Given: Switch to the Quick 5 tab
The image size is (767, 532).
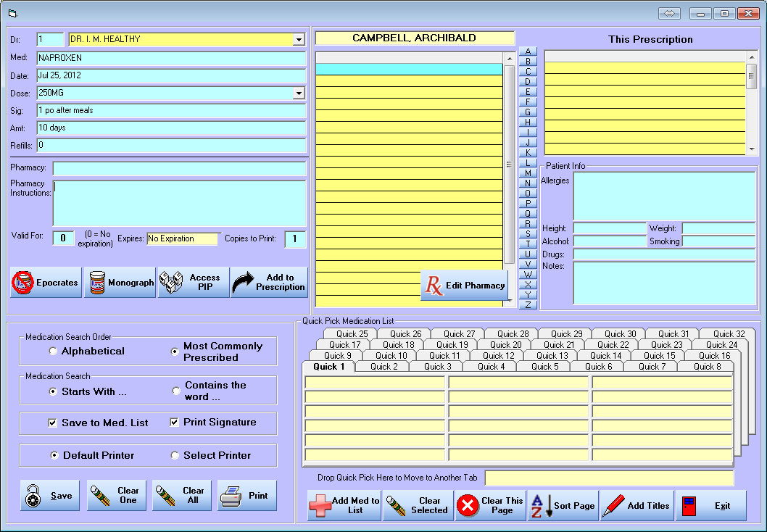Looking at the screenshot, I should [x=544, y=367].
